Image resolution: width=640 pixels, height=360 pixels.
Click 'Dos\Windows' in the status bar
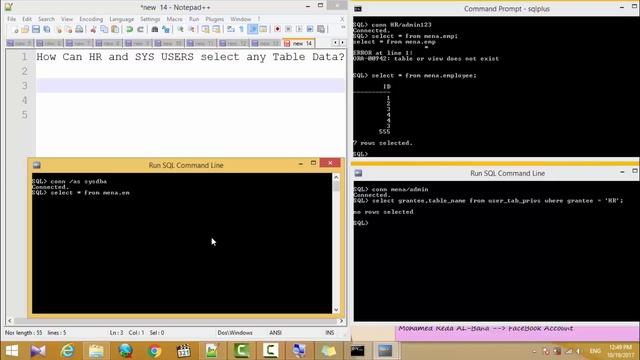tap(235, 333)
